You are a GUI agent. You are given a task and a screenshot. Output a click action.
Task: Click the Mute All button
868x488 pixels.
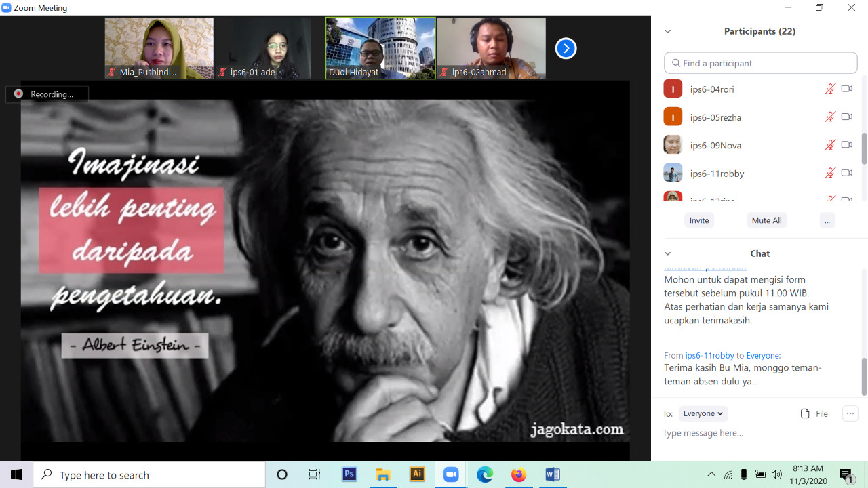point(766,220)
